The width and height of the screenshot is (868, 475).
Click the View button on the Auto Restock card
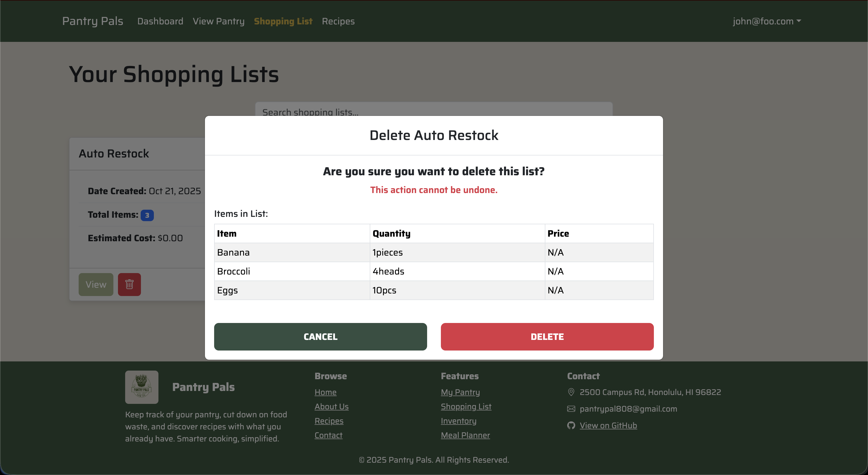pos(96,285)
